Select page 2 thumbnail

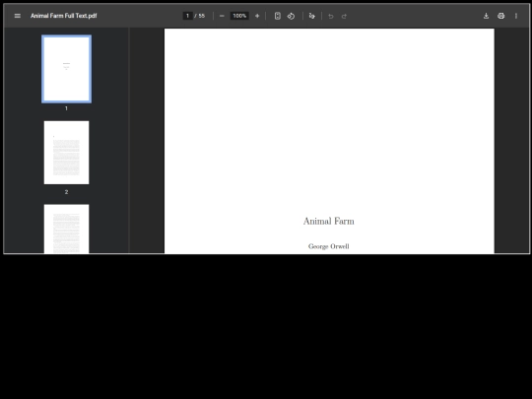67,153
